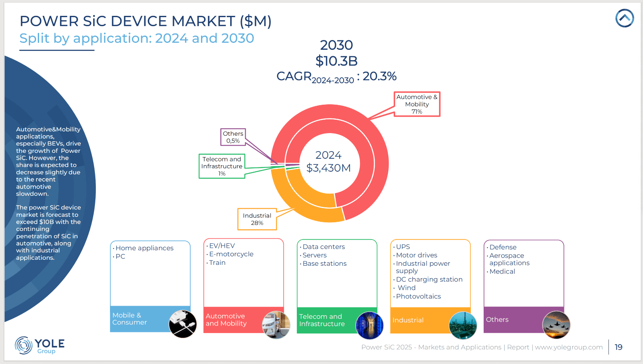Image resolution: width=643 pixels, height=364 pixels.
Task: Click the charger image in Mobile & Consumer
Action: (x=183, y=324)
